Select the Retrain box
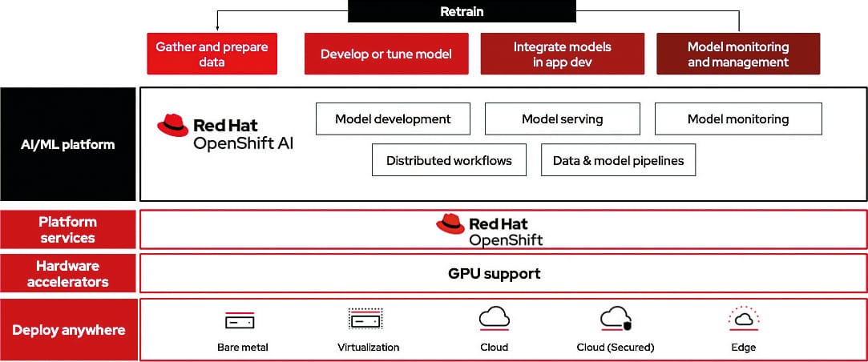 pyautogui.click(x=462, y=11)
